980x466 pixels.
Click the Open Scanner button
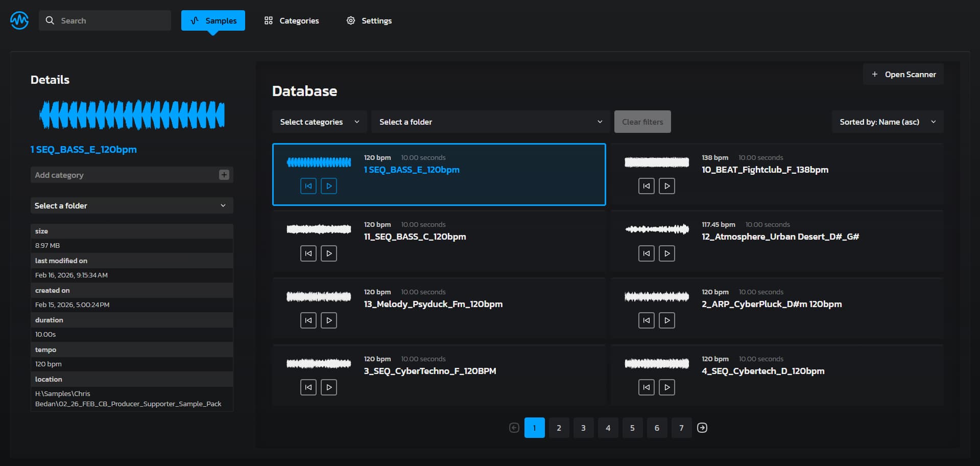[x=903, y=75]
